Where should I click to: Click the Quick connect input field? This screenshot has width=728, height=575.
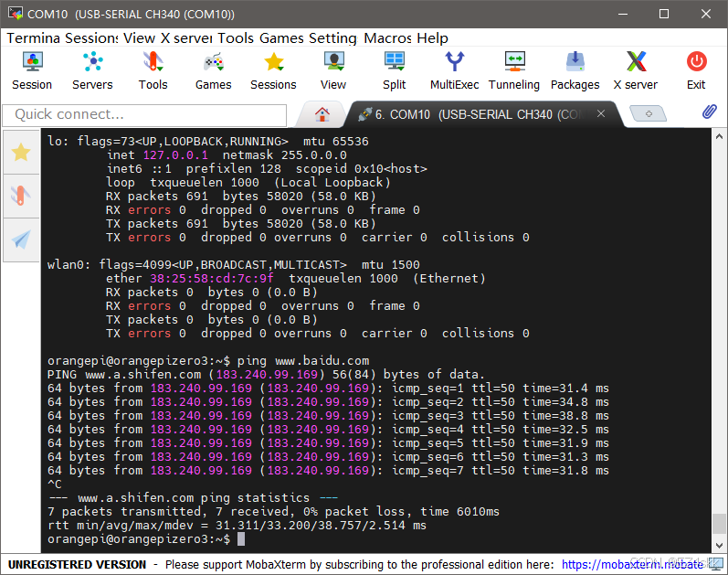(x=144, y=115)
